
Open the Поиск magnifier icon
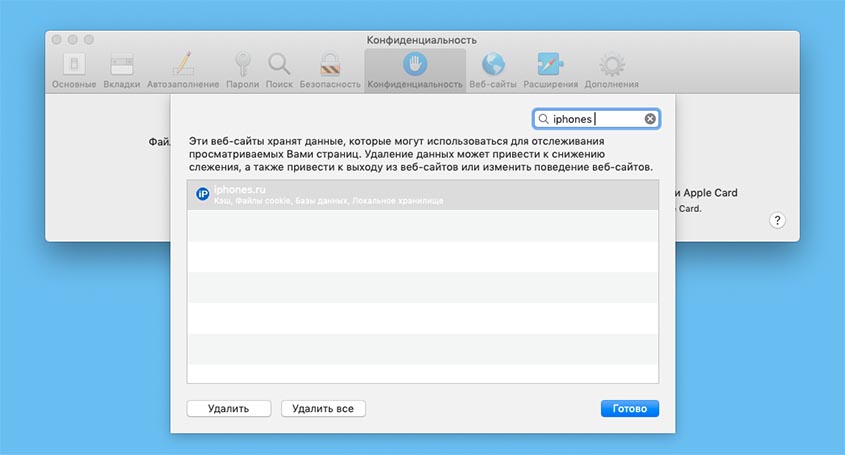click(279, 65)
